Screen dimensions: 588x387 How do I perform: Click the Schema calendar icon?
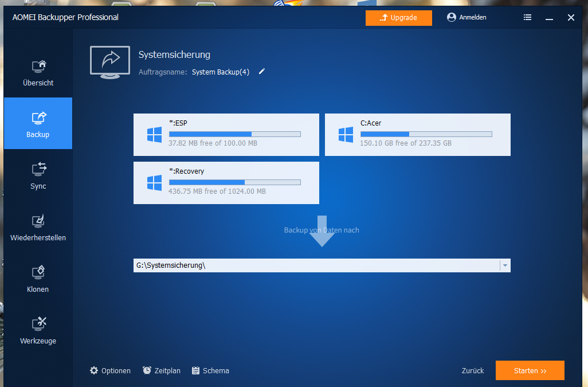pyautogui.click(x=196, y=370)
